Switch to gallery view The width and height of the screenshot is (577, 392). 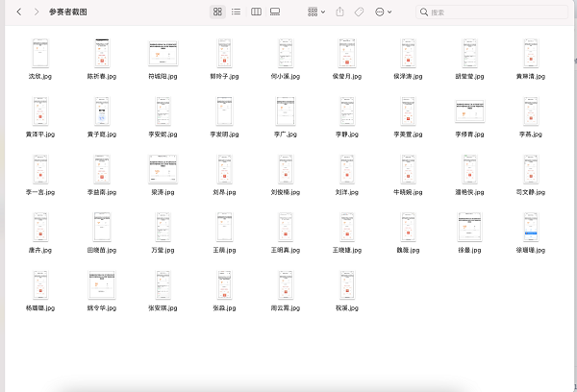(x=275, y=12)
